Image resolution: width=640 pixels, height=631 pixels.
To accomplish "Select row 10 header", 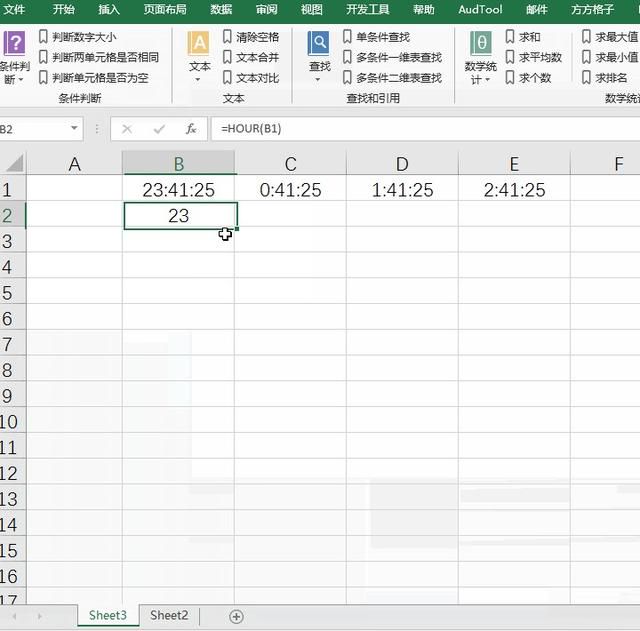I will tap(13, 422).
